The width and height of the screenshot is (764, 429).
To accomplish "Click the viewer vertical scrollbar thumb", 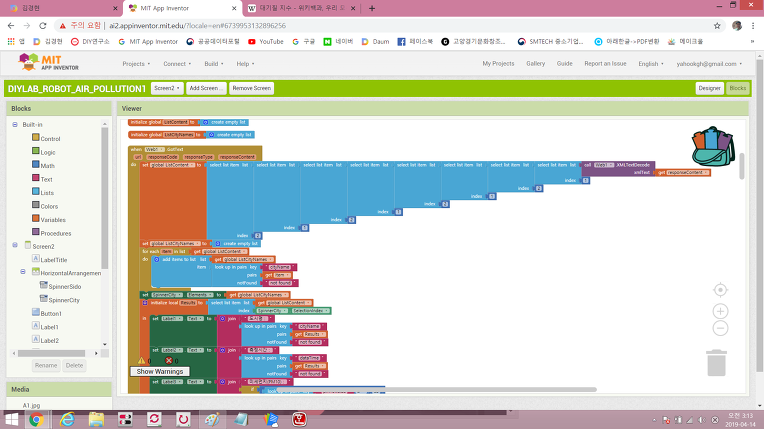I will click(x=742, y=166).
